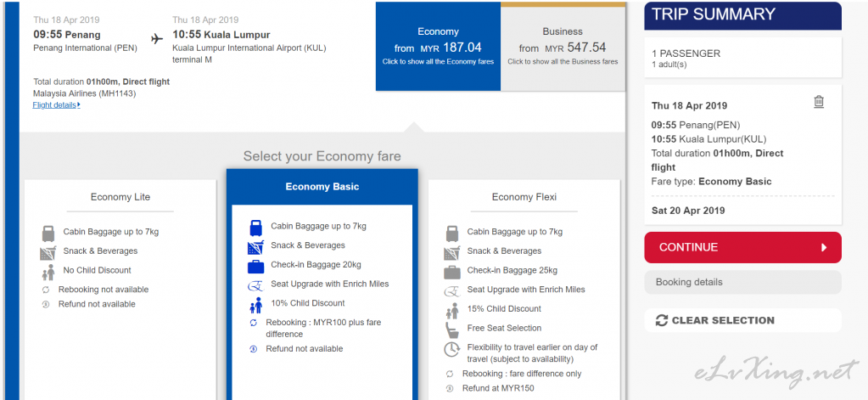Expand Booking details section
This screenshot has height=400, width=868.
click(742, 283)
